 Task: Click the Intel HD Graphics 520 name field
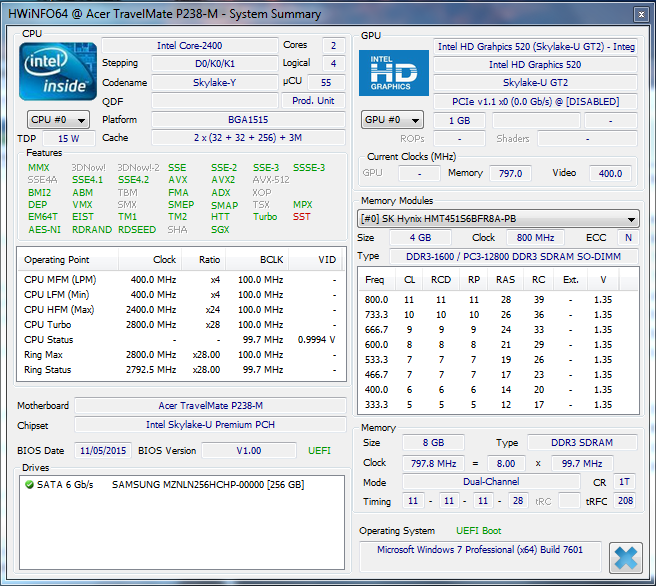point(535,64)
